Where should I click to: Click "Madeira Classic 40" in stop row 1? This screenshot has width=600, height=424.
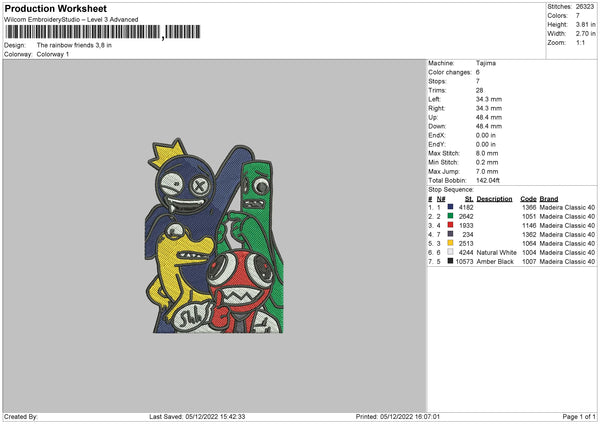pyautogui.click(x=567, y=207)
